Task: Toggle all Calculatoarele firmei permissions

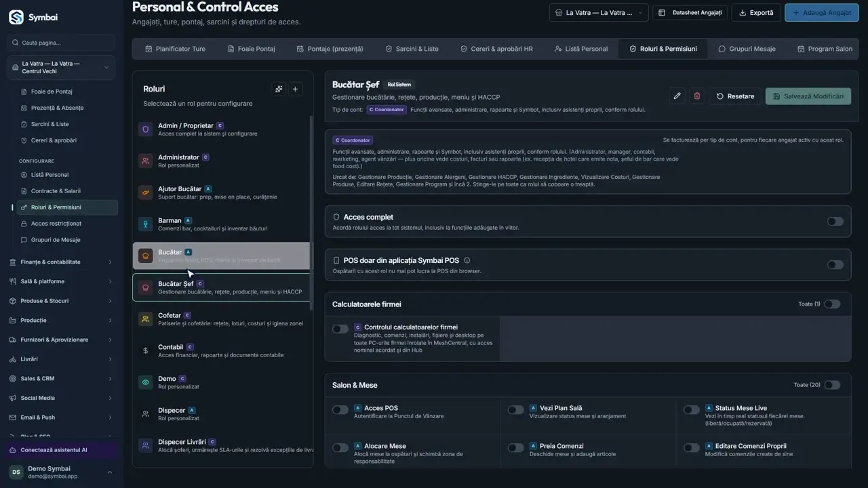Action: pos(832,304)
